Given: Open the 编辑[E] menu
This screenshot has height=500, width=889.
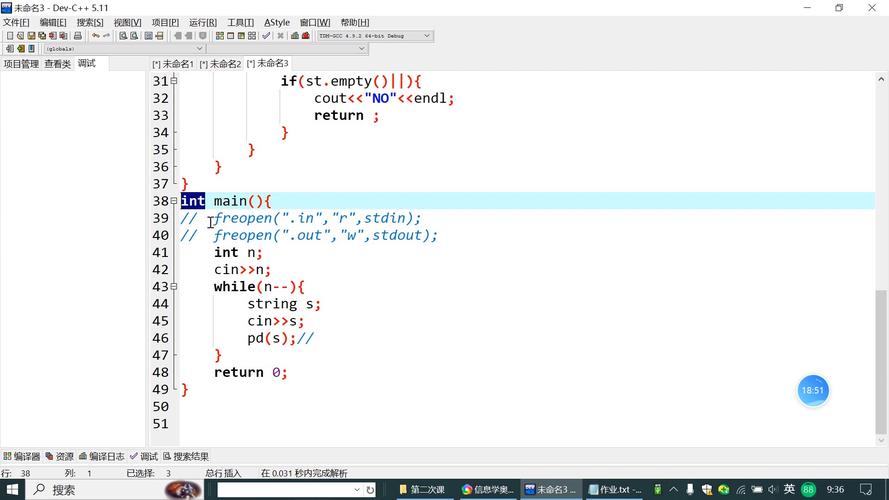Looking at the screenshot, I should pyautogui.click(x=53, y=22).
